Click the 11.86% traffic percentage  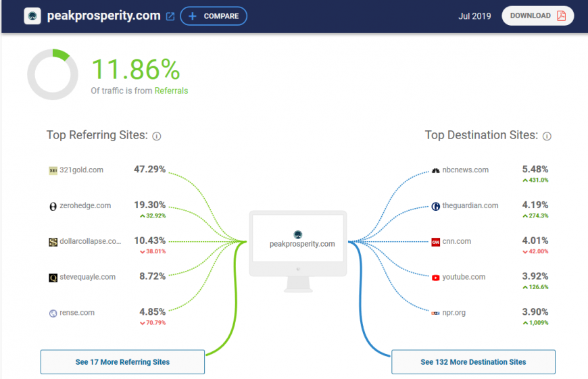[136, 70]
